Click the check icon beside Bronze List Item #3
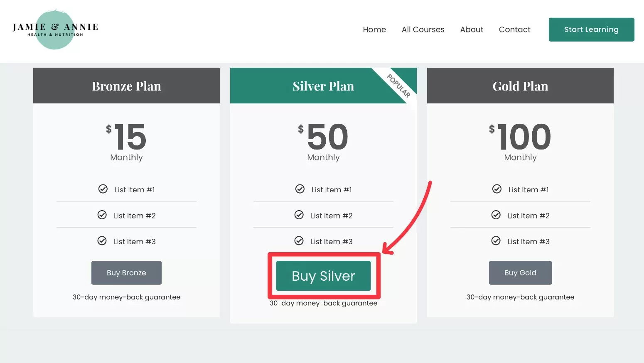Image resolution: width=644 pixels, height=363 pixels. pyautogui.click(x=102, y=241)
